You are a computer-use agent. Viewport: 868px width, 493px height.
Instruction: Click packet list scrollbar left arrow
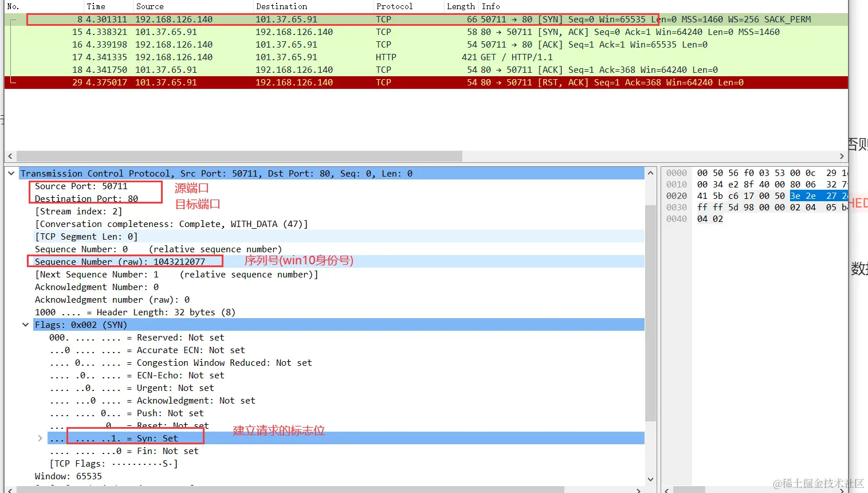[10, 156]
